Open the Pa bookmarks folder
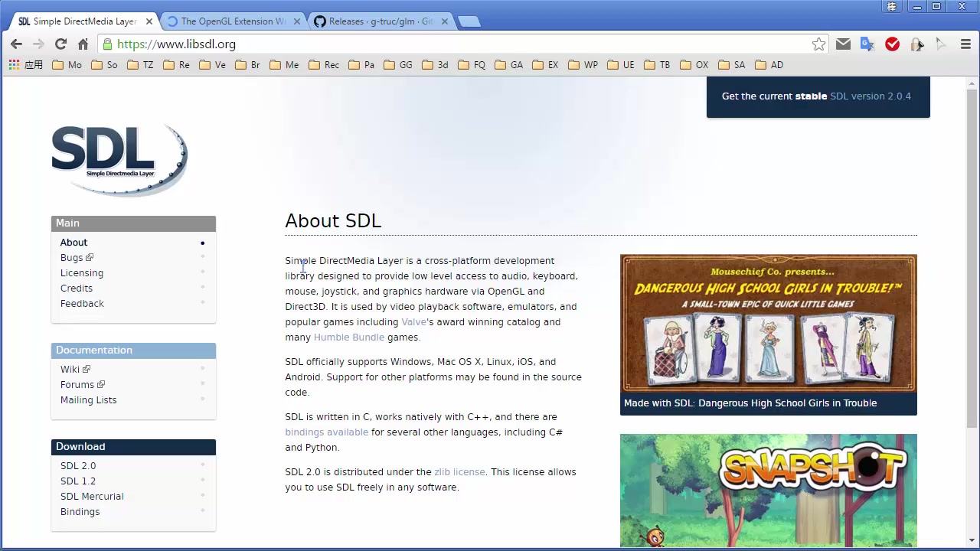This screenshot has width=980, height=551. pyautogui.click(x=361, y=65)
